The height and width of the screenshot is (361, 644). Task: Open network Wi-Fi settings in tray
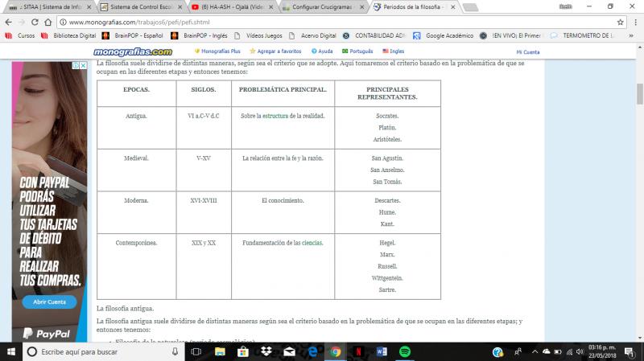pos(569,351)
